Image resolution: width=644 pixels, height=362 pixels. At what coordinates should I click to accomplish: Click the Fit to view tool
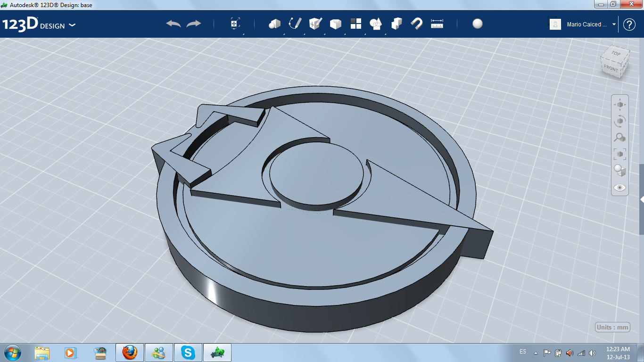(620, 154)
